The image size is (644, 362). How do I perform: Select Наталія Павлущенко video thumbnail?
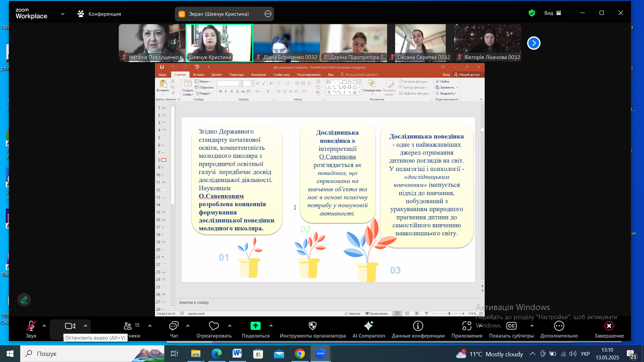tap(152, 43)
